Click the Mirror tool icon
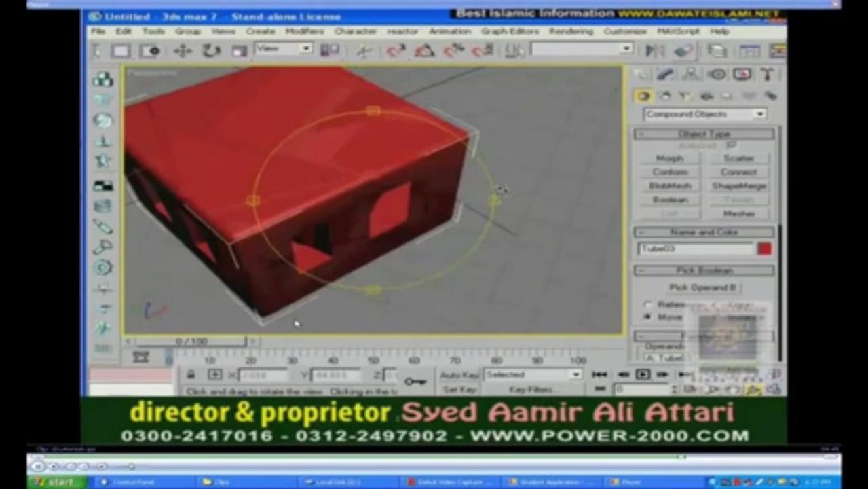 [655, 50]
